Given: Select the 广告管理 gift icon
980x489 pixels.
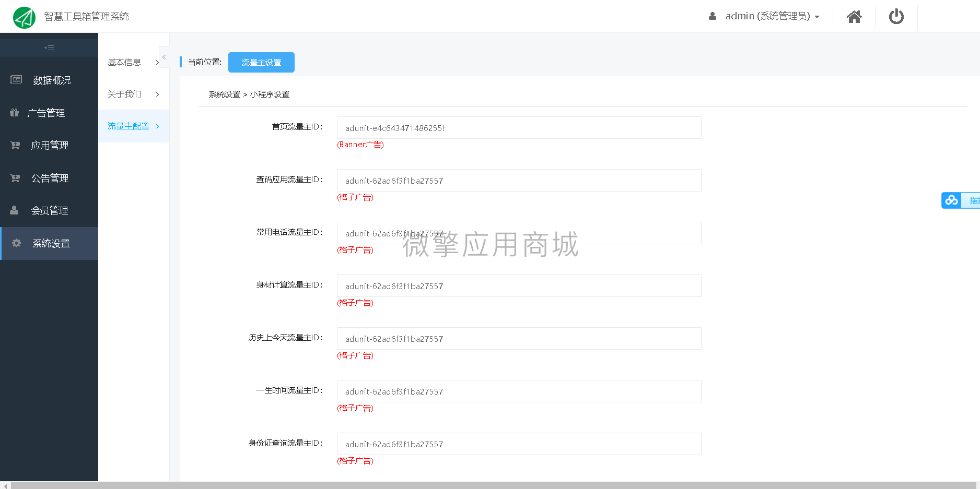Looking at the screenshot, I should pos(14,112).
